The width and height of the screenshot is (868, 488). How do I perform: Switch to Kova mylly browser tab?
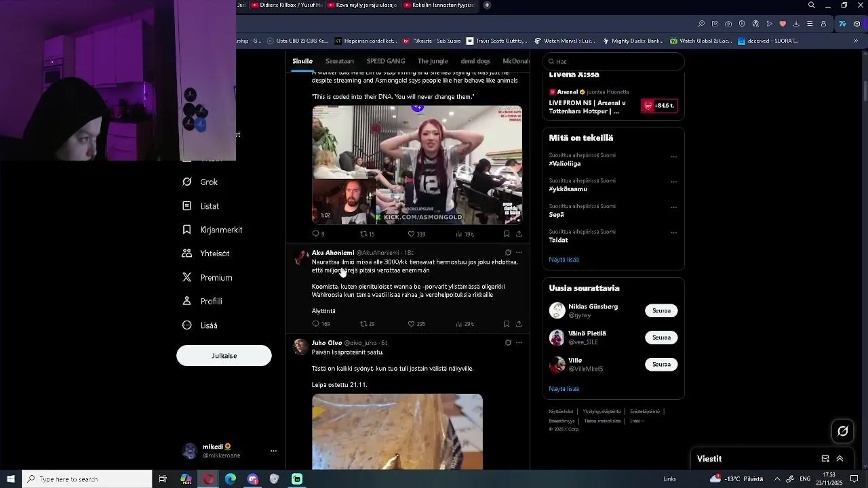tap(361, 5)
